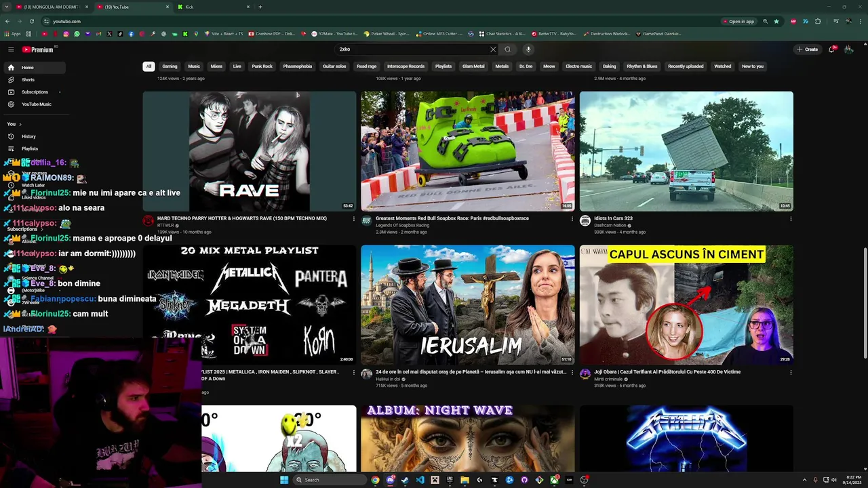
Task: Select the All filter chip
Action: [149, 66]
